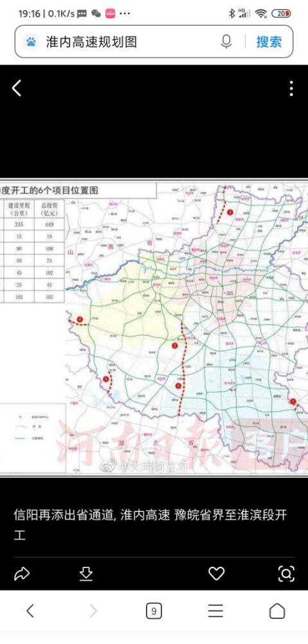Open the three-dot more options menu
Image resolution: width=308 pixels, height=644 pixels.
(x=291, y=88)
